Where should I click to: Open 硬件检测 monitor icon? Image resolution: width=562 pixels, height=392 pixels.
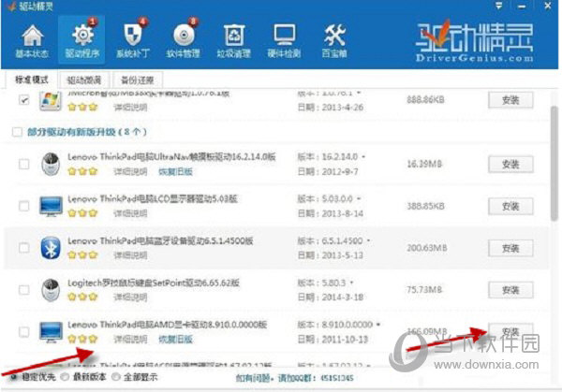(x=284, y=40)
